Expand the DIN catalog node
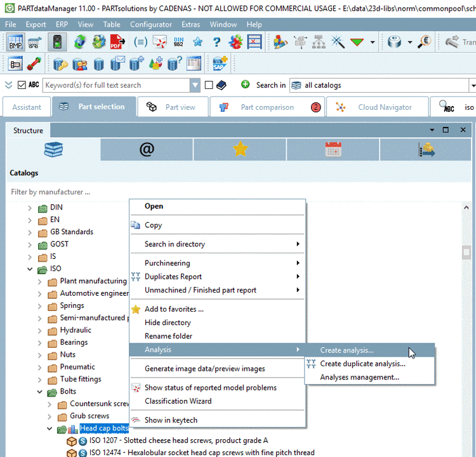The height and width of the screenshot is (457, 476). click(x=29, y=208)
